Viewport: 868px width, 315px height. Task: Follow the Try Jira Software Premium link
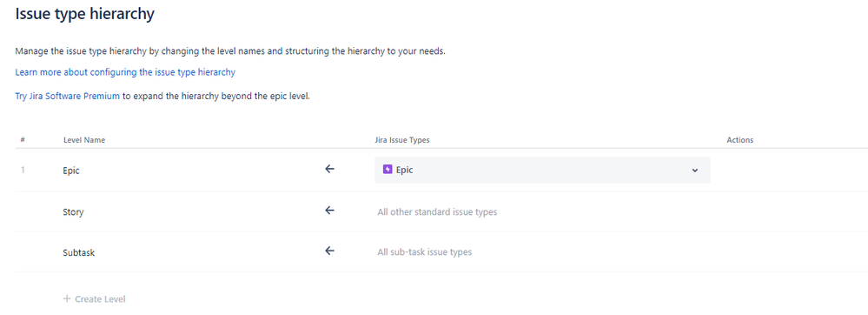tap(68, 96)
